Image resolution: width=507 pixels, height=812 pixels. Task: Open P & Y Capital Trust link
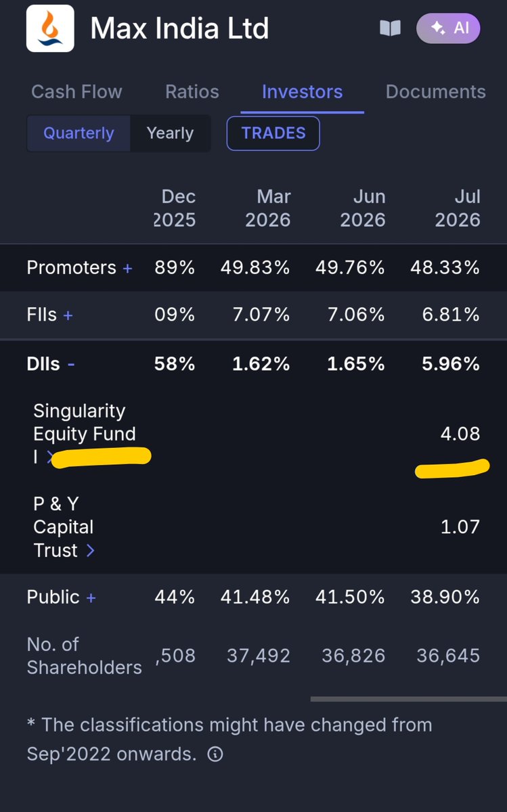point(64,527)
